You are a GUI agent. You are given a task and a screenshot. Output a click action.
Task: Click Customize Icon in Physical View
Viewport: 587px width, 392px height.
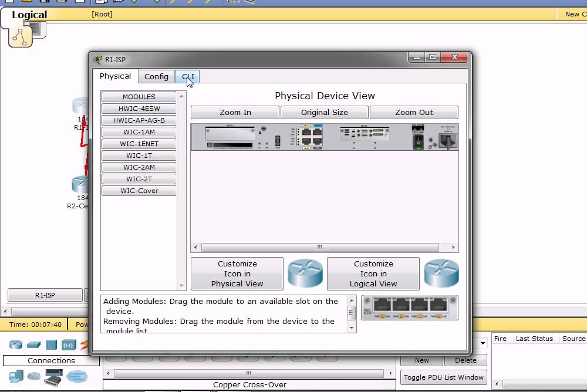237,273
